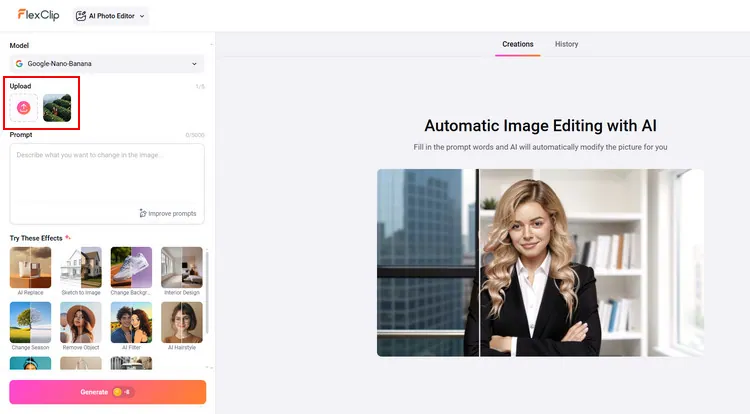This screenshot has height=414, width=750.
Task: Click the before-after divider on preview image
Action: 479,262
